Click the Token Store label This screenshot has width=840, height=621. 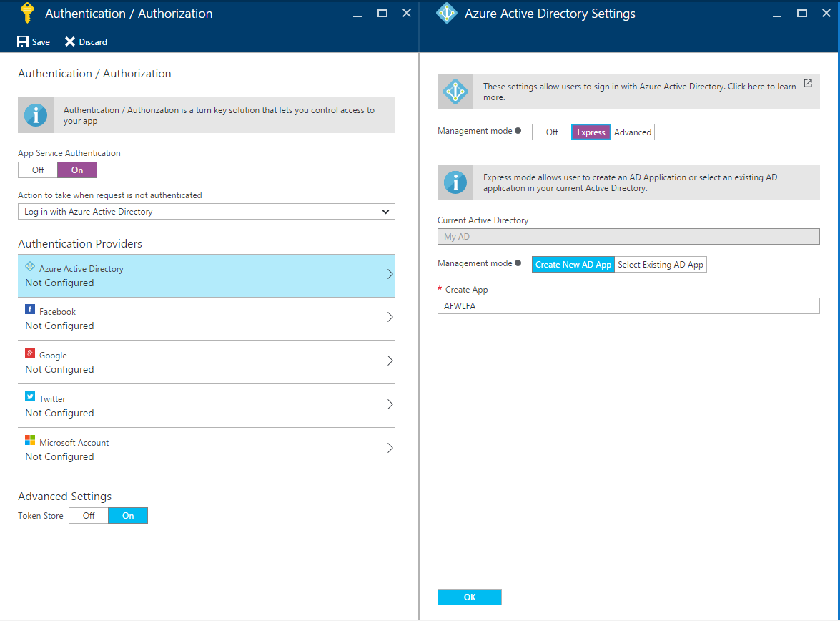41,515
